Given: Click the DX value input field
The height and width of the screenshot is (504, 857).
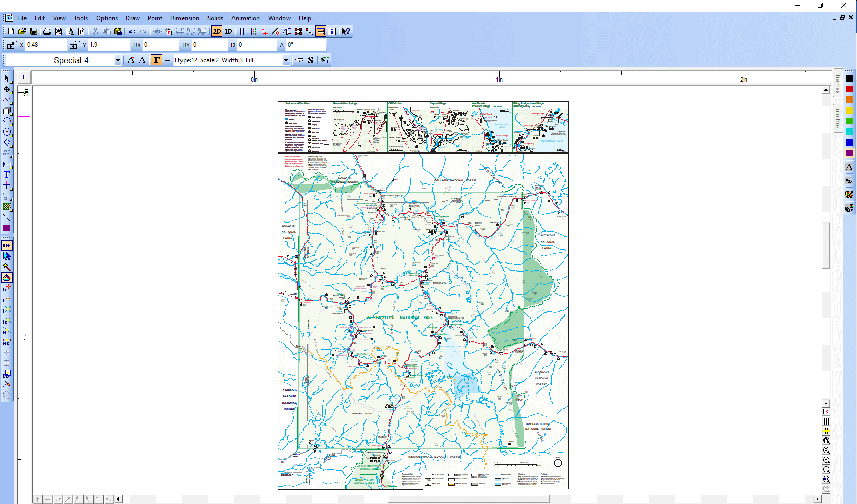Looking at the screenshot, I should point(158,45).
